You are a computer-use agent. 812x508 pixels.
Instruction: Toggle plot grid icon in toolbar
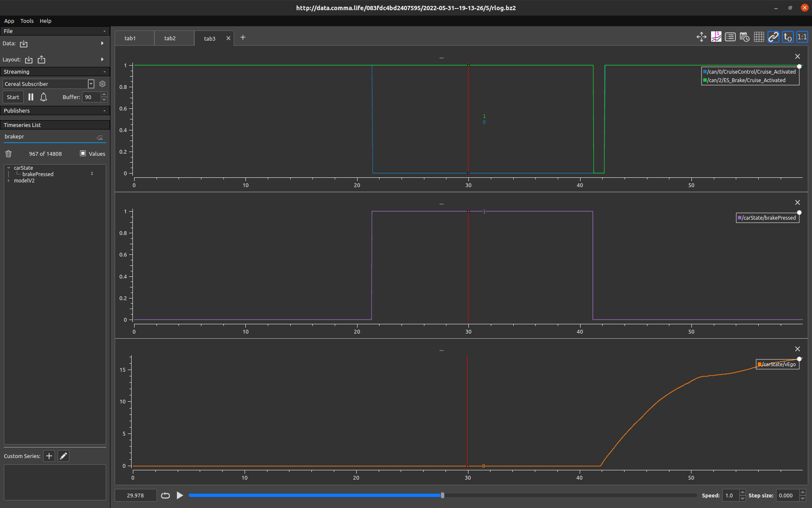[x=759, y=37]
